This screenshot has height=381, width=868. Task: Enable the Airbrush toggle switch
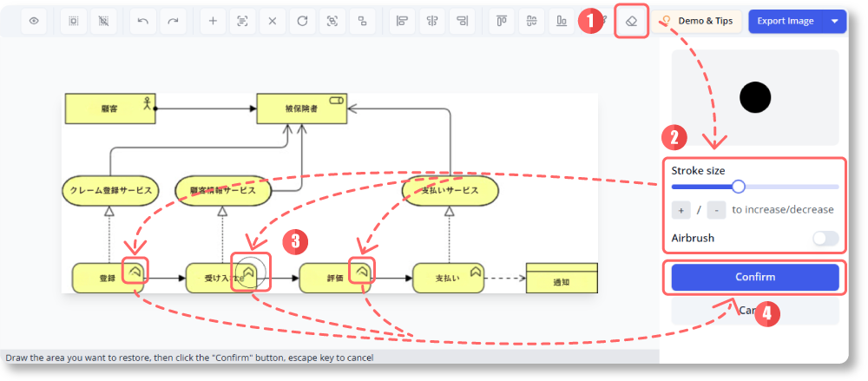pyautogui.click(x=825, y=238)
